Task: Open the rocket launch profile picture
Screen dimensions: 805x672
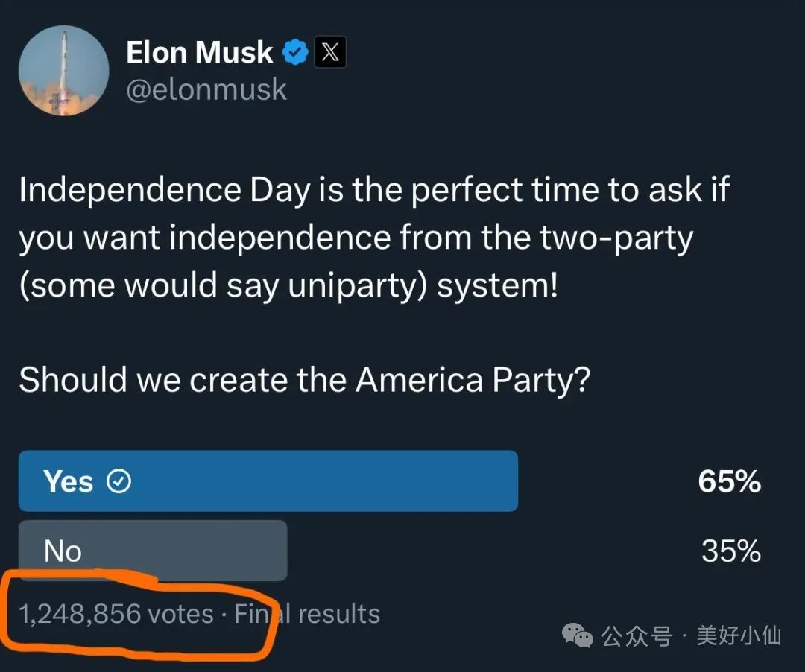Action: 63,70
